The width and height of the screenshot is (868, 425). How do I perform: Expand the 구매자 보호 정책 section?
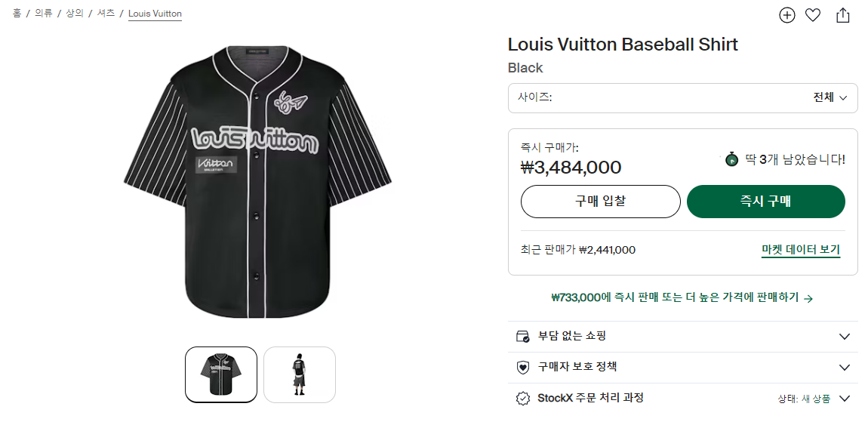tap(845, 368)
